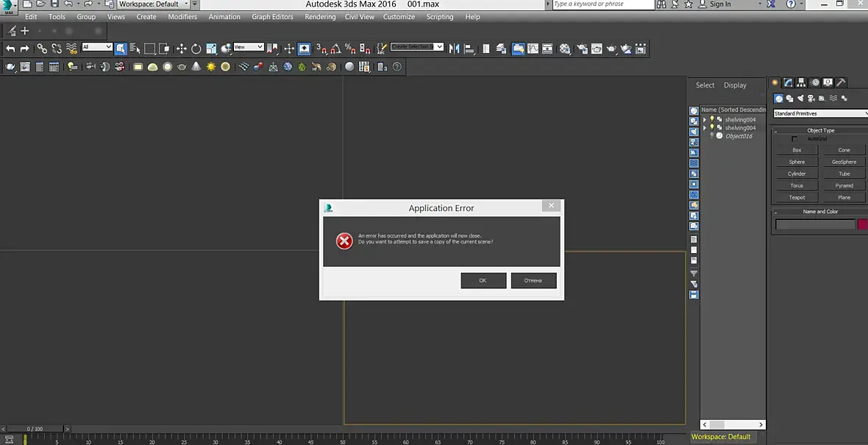Select the Select and Scale tool
The height and width of the screenshot is (445, 868).
point(211,49)
